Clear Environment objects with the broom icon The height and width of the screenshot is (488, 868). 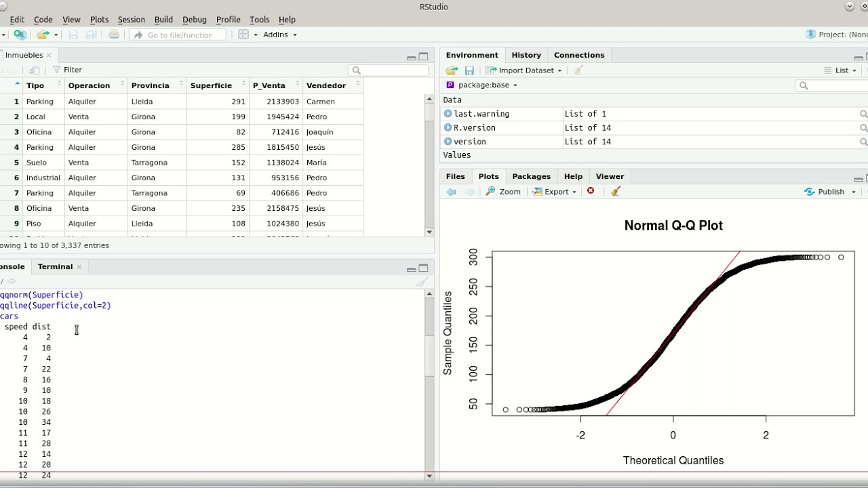point(578,70)
